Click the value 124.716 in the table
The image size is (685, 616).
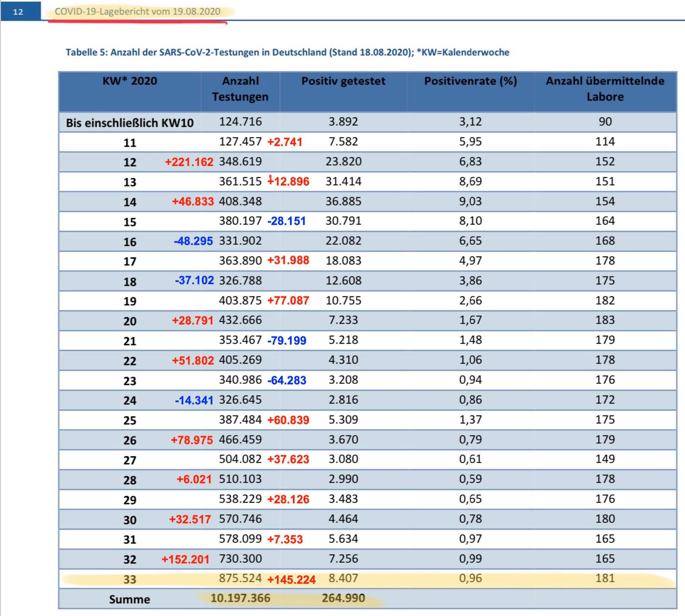click(x=240, y=121)
